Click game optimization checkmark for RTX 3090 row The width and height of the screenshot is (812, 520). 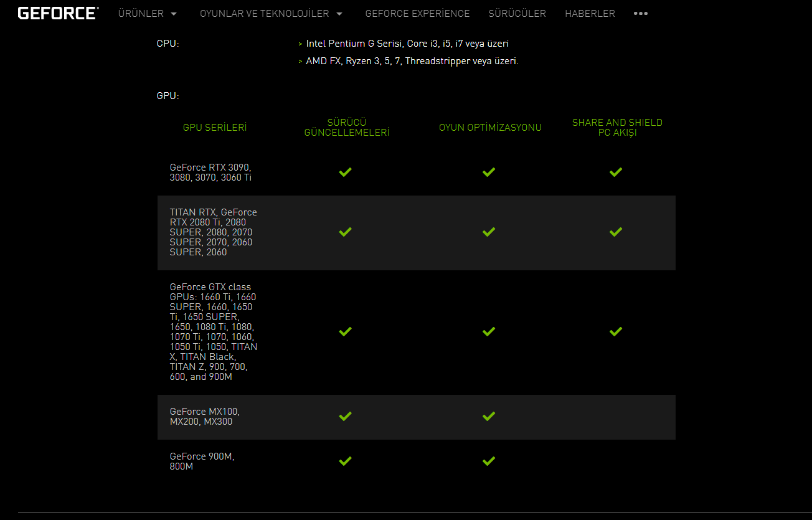point(489,172)
